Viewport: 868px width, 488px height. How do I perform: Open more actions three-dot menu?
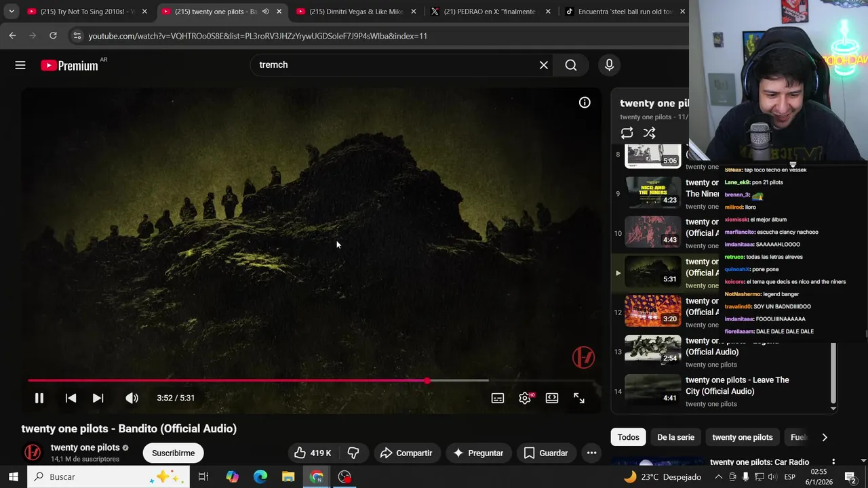point(591,453)
